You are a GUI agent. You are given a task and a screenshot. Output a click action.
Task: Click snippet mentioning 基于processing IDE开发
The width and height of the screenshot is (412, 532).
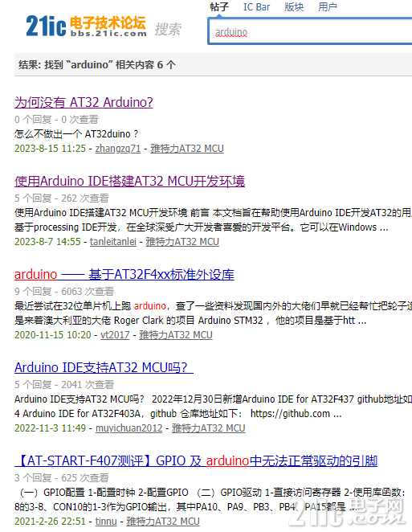(213, 220)
